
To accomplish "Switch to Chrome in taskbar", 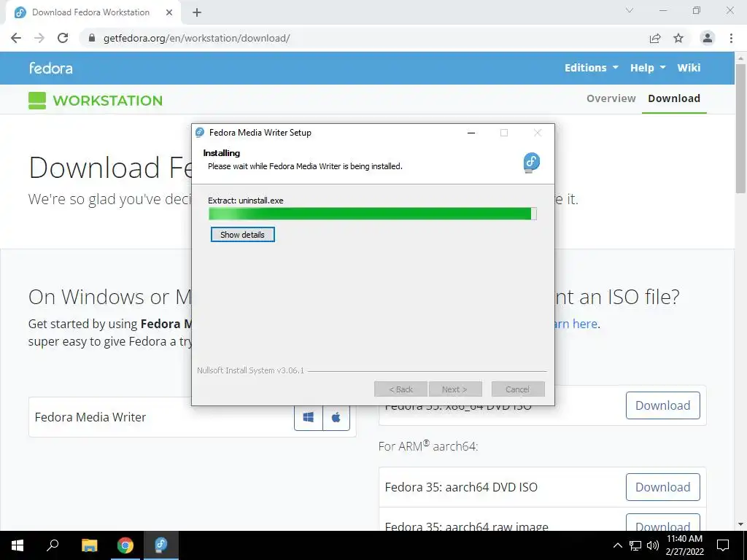I will click(x=125, y=545).
